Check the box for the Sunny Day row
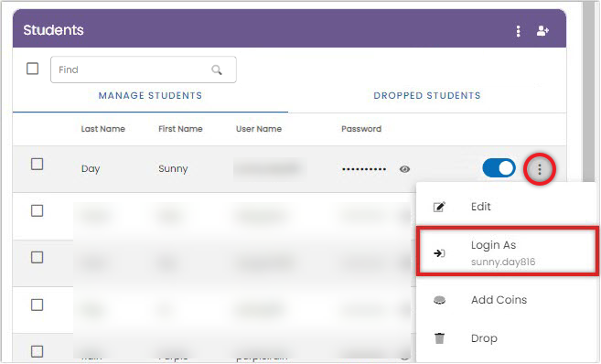This screenshot has height=364, width=601. click(37, 164)
